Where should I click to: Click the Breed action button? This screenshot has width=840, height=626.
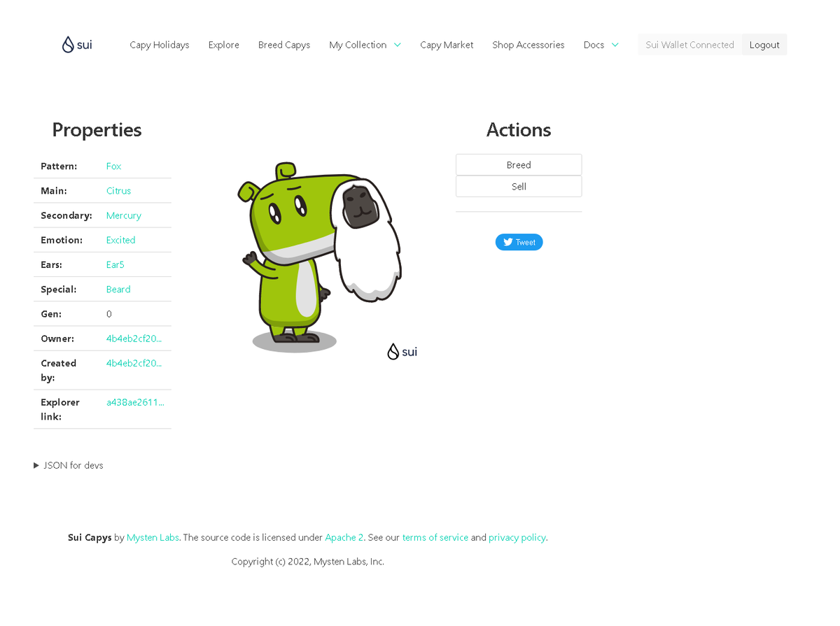519,165
